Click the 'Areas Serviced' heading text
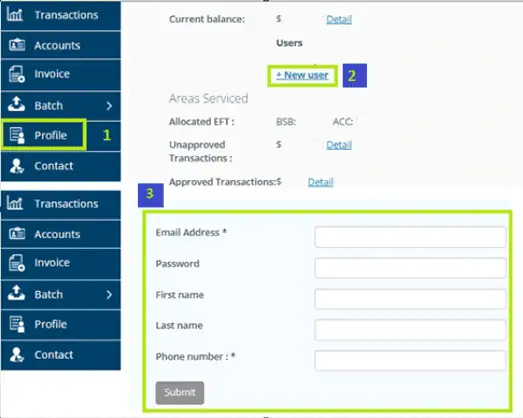Viewport: 523px width, 418px height. tap(208, 98)
